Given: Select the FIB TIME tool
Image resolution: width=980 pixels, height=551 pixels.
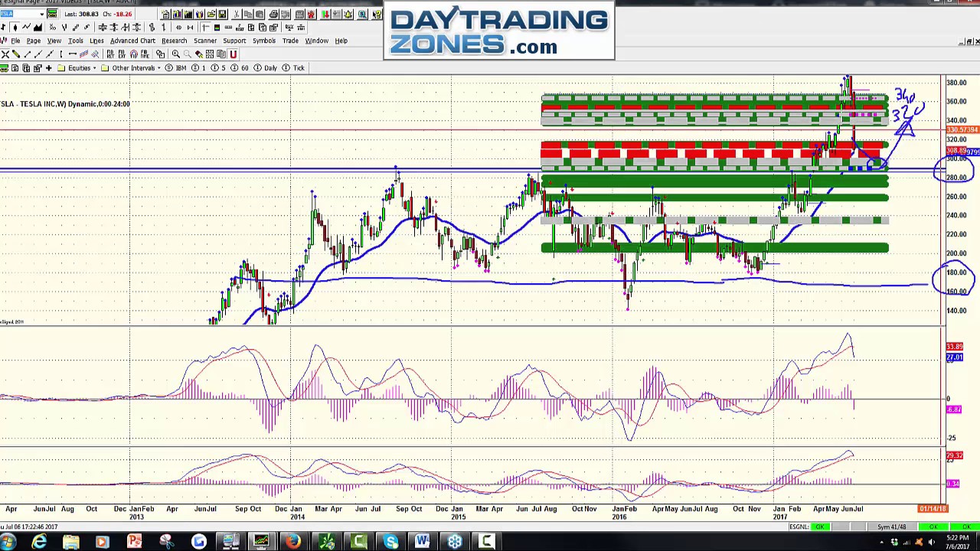Looking at the screenshot, I should coord(145,54).
